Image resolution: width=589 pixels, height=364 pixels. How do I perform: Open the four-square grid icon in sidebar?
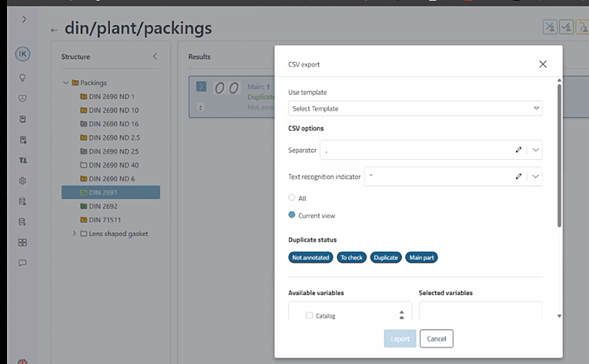(23, 242)
